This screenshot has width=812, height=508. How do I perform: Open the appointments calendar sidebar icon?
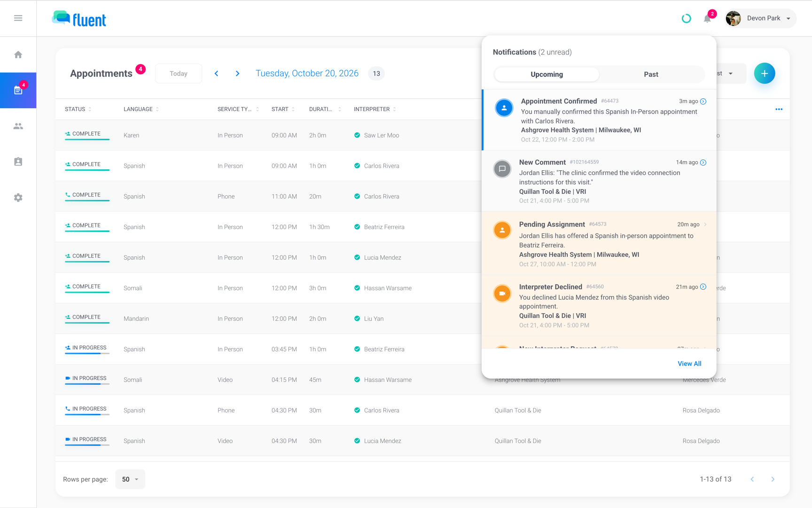[x=18, y=90]
